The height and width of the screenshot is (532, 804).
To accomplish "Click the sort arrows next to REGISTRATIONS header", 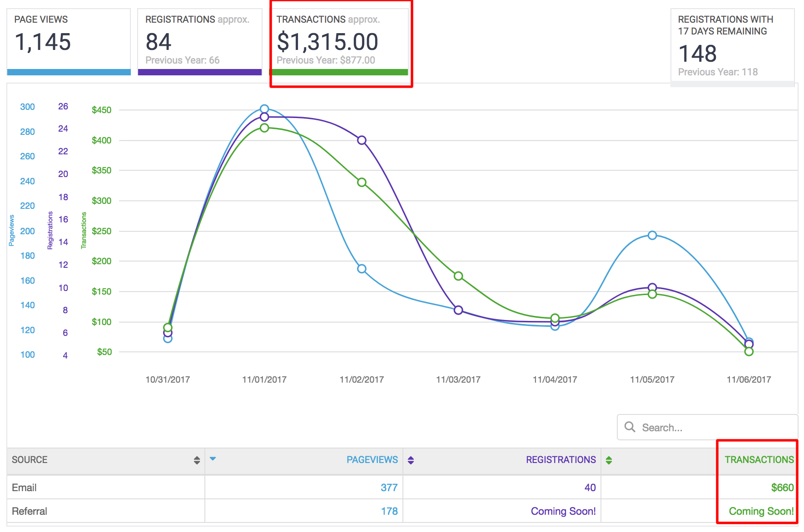I will [x=609, y=460].
